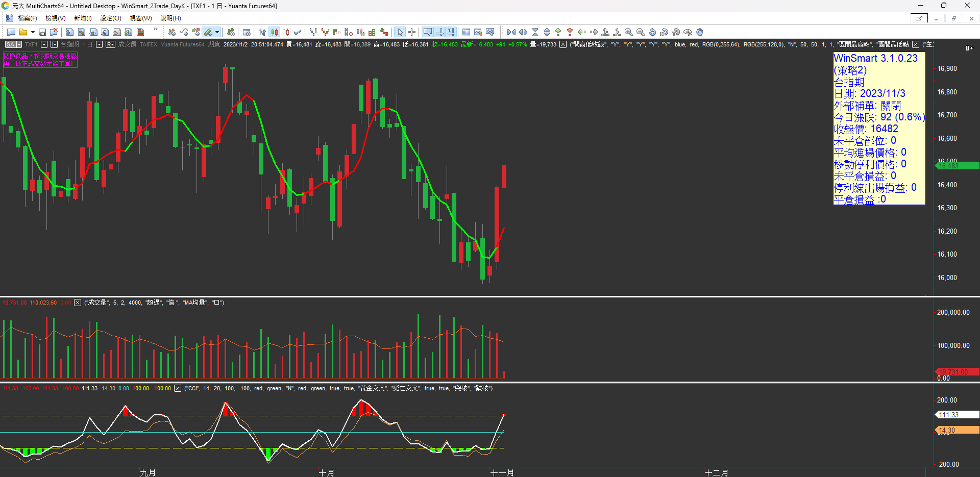980x477 pixels.
Task: Click the magnifier Zoom In icon
Action: tap(629, 32)
